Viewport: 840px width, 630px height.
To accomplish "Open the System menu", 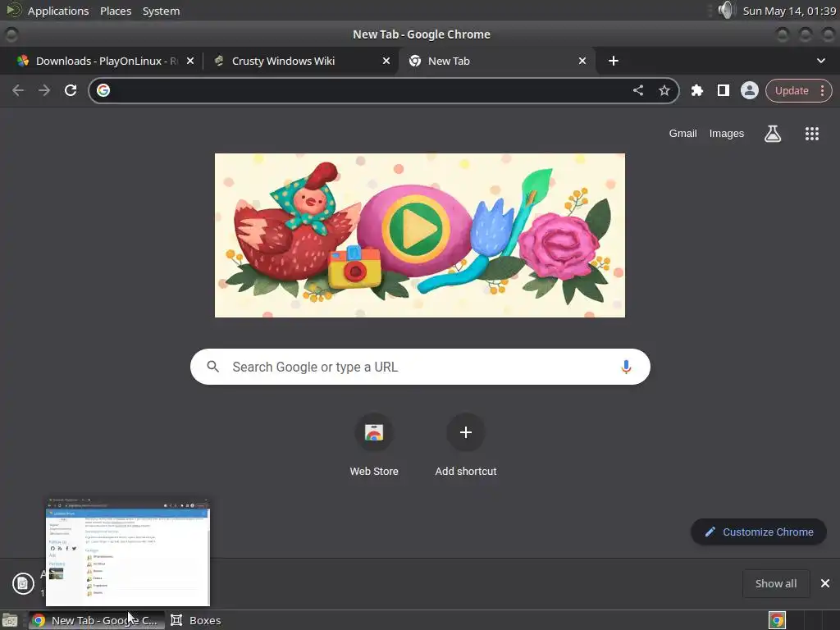I will click(161, 11).
